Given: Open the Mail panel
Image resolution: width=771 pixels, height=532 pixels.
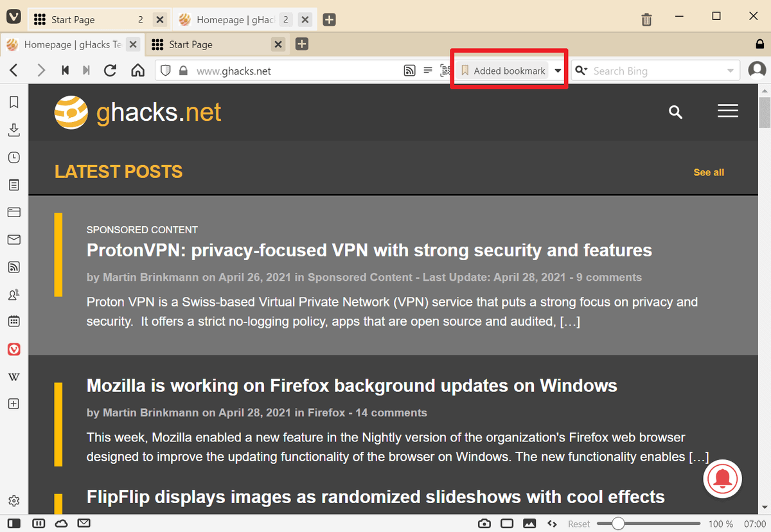Looking at the screenshot, I should coord(14,240).
